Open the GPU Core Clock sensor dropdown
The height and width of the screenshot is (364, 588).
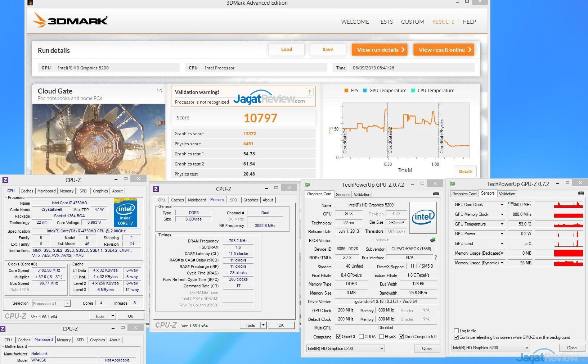coord(502,205)
